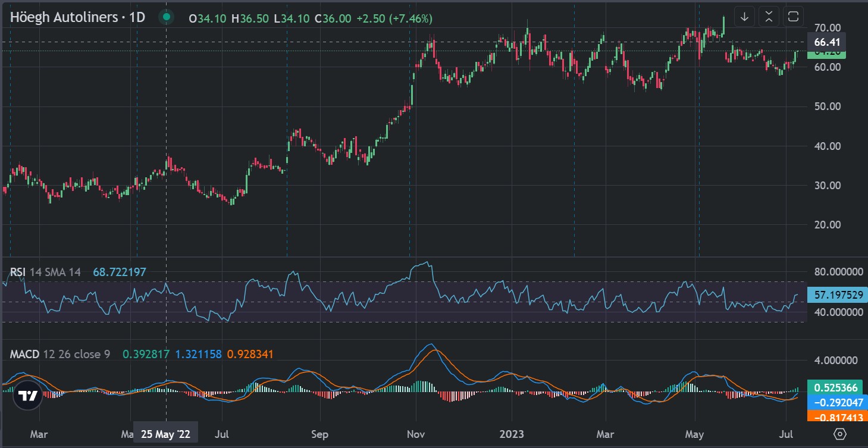This screenshot has height=448, width=868.
Task: Click the green market status dot
Action: pyautogui.click(x=165, y=17)
